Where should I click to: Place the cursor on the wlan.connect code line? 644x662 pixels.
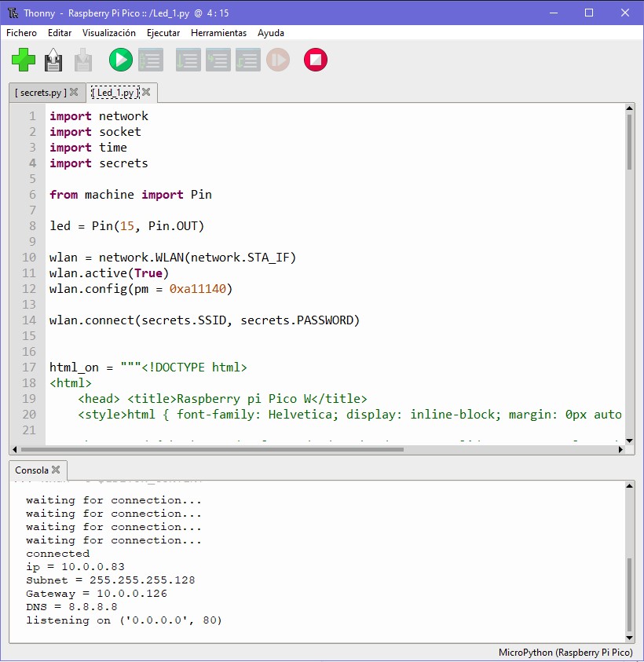point(204,320)
